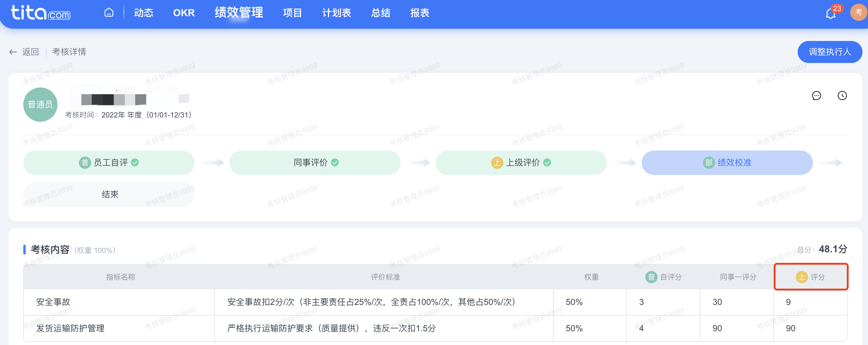Viewport: 868px width, 345px height.
Task: Go to the 项目 menu
Action: tap(292, 13)
